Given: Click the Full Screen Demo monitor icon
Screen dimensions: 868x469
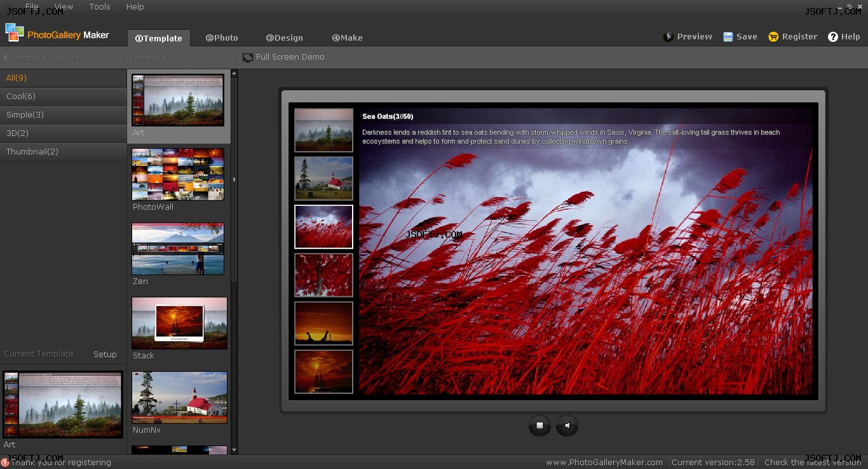Looking at the screenshot, I should (x=248, y=57).
